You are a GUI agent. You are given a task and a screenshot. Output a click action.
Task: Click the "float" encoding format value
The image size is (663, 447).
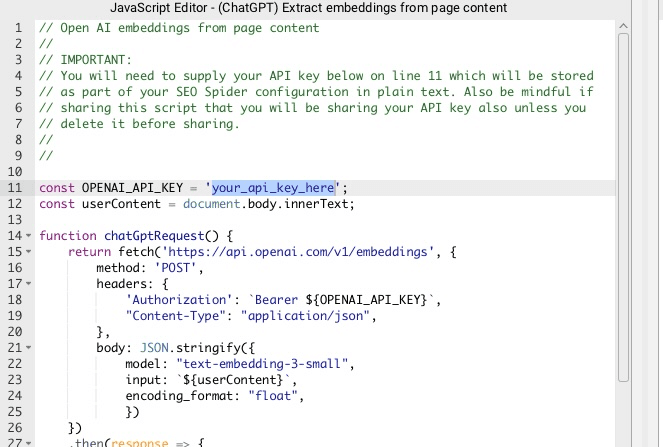[273, 396]
